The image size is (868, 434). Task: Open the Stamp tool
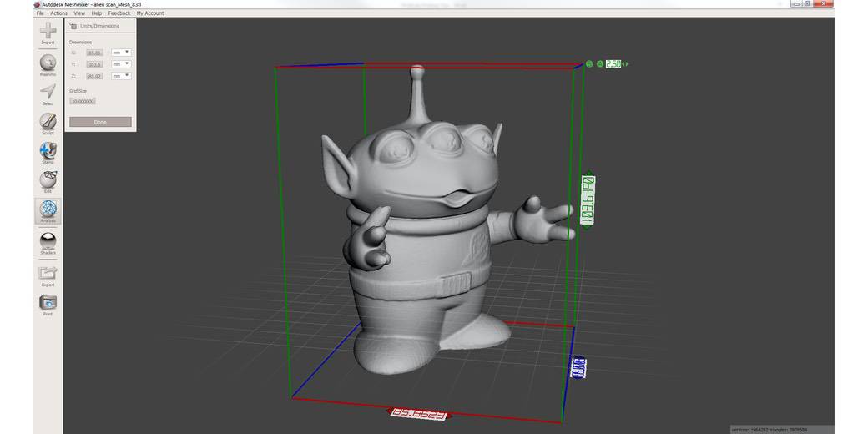point(48,150)
